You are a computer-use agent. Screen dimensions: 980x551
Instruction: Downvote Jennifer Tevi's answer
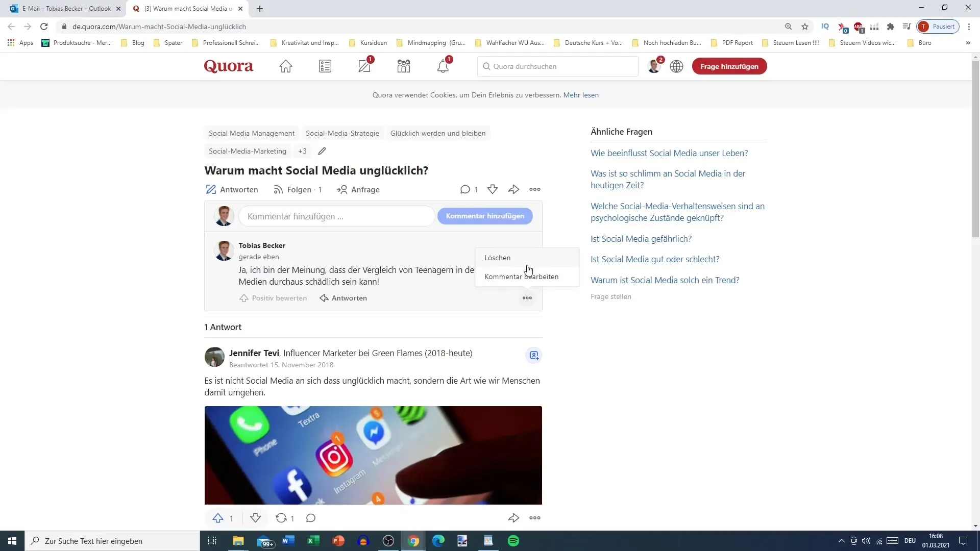tap(256, 518)
